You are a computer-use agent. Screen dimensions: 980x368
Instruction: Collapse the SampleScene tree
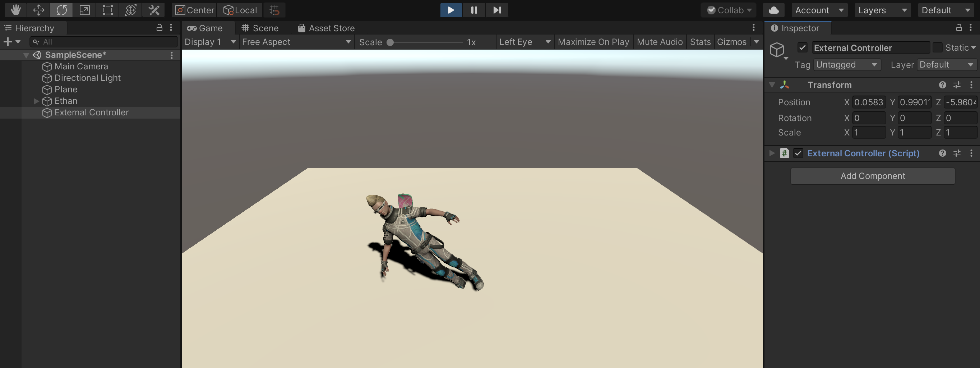(26, 55)
